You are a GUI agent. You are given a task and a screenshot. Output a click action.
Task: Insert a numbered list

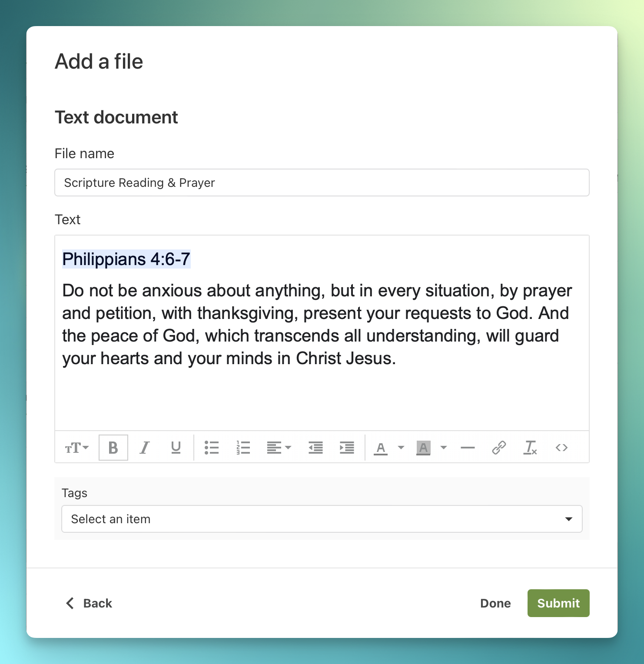(x=243, y=448)
